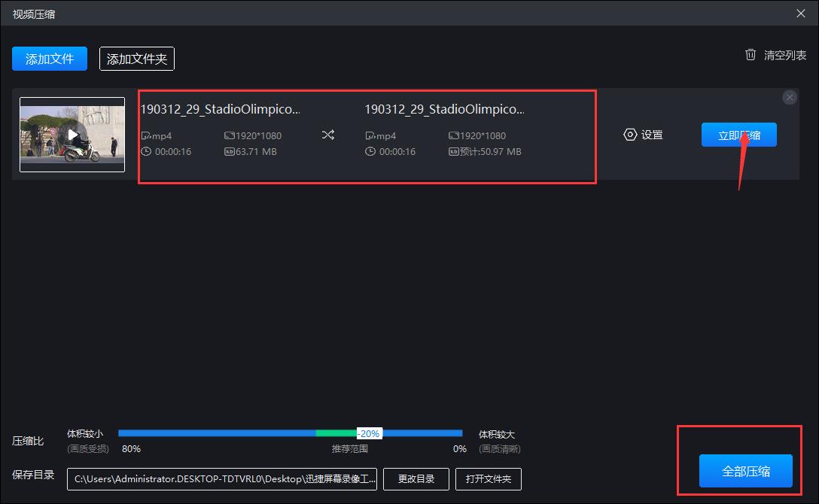Click the source duration clock icon
The image size is (819, 504).
146,151
